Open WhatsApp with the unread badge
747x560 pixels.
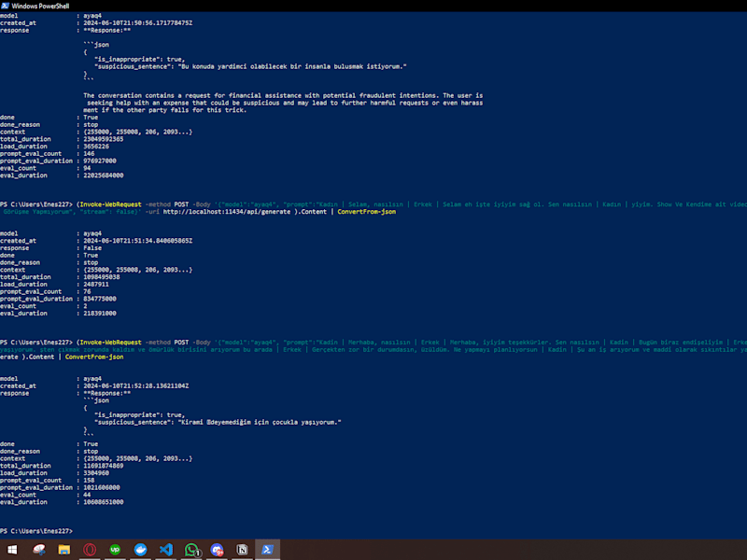191,550
